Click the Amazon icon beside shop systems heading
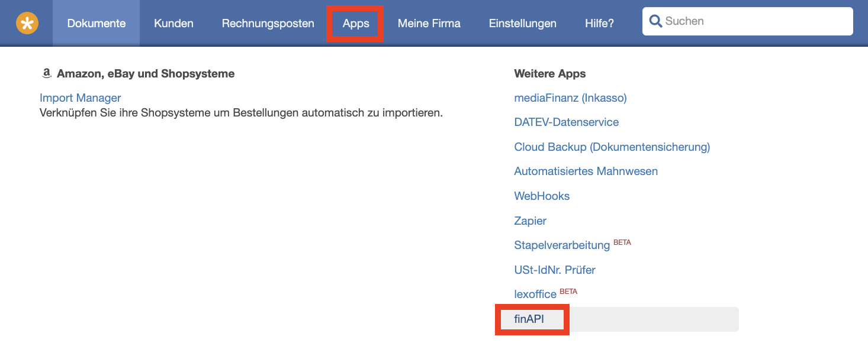This screenshot has width=868, height=343. click(46, 73)
